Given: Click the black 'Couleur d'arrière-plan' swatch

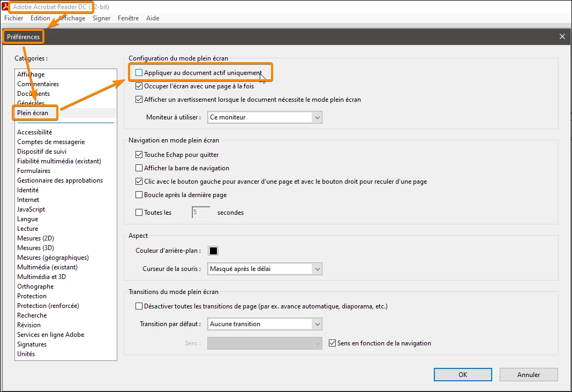Looking at the screenshot, I should (213, 251).
